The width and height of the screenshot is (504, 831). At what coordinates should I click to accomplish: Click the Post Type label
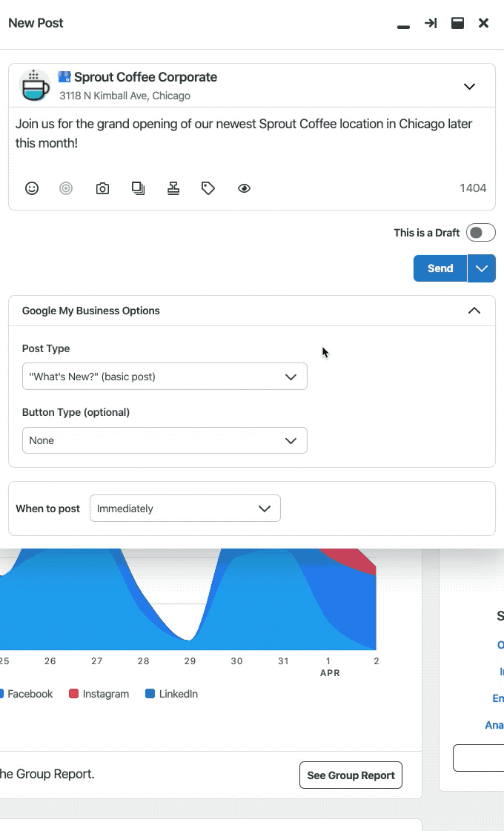coord(46,348)
